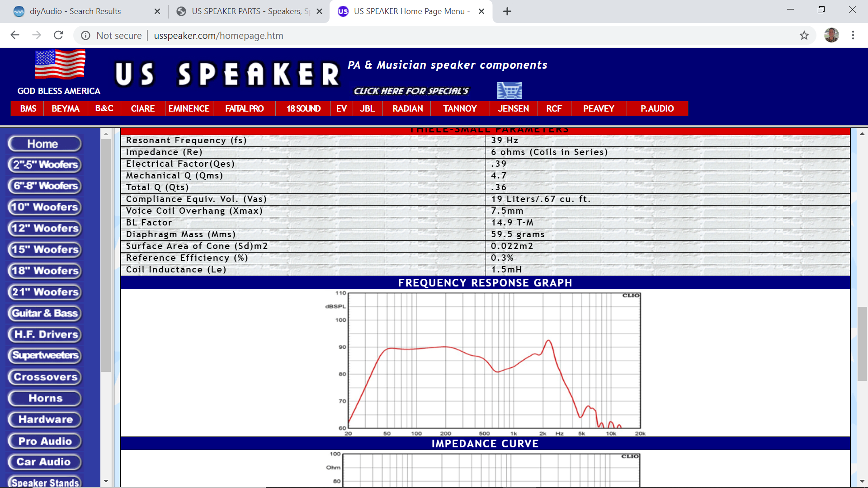868x488 pixels.
Task: Open the Car Audio category
Action: coord(44,462)
